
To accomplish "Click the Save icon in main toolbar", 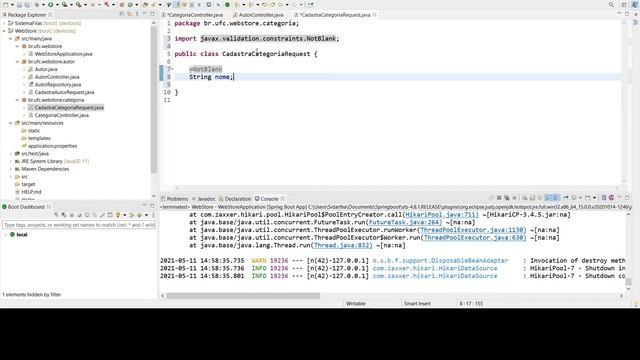I will click(19, 4).
